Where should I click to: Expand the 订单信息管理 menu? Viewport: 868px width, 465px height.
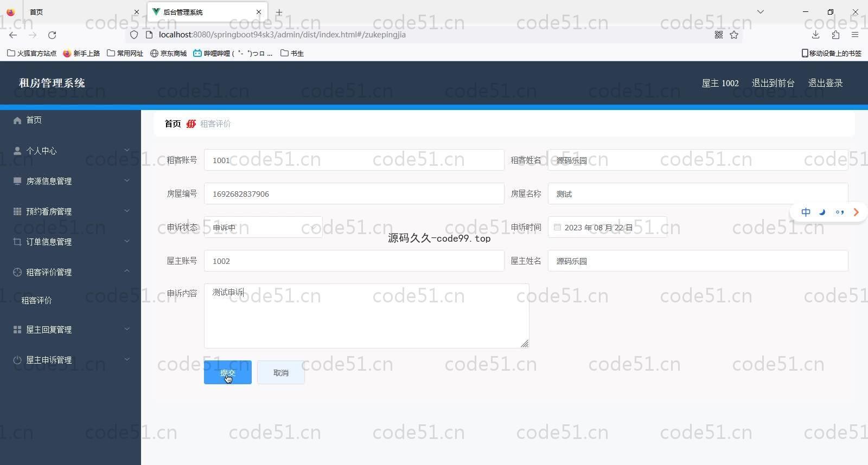tap(126, 241)
